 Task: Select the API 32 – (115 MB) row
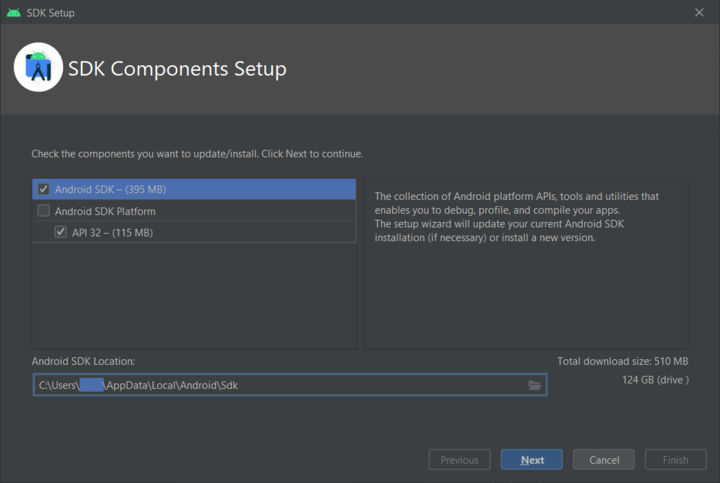point(194,232)
